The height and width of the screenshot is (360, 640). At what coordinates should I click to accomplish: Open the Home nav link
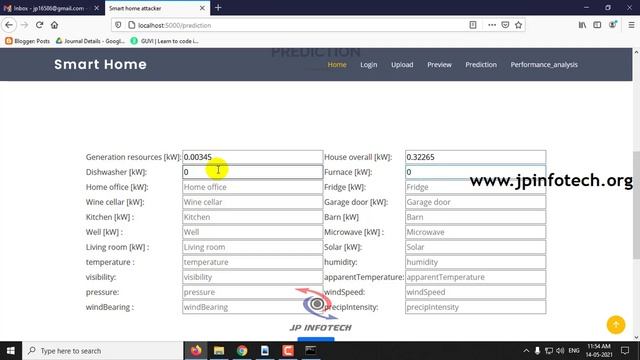pyautogui.click(x=337, y=64)
